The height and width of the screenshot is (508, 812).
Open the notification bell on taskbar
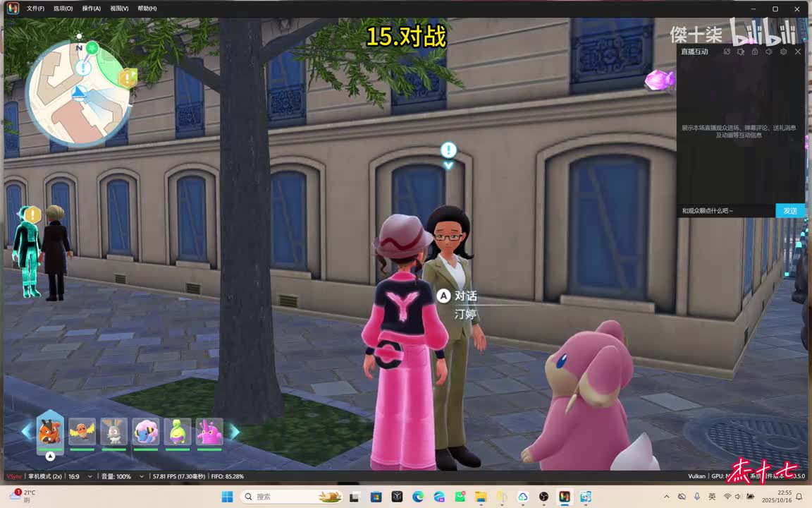[799, 497]
